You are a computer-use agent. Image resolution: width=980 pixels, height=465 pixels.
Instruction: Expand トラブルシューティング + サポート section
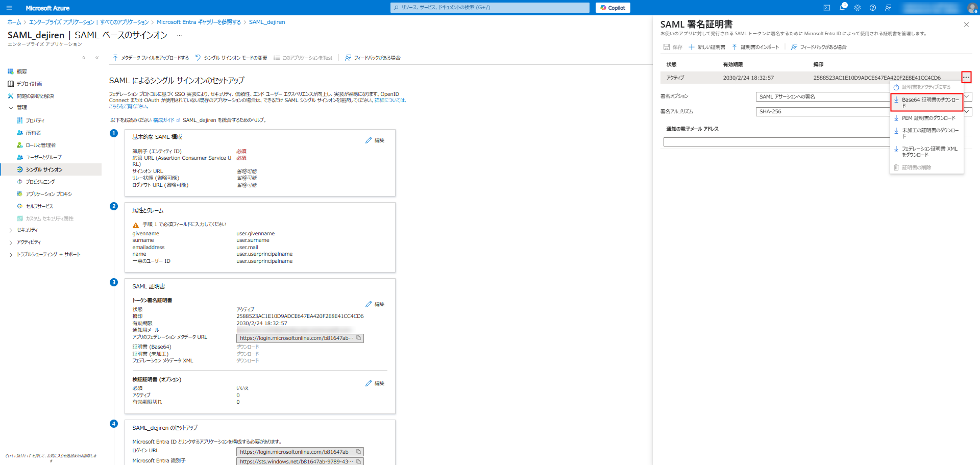(11, 255)
